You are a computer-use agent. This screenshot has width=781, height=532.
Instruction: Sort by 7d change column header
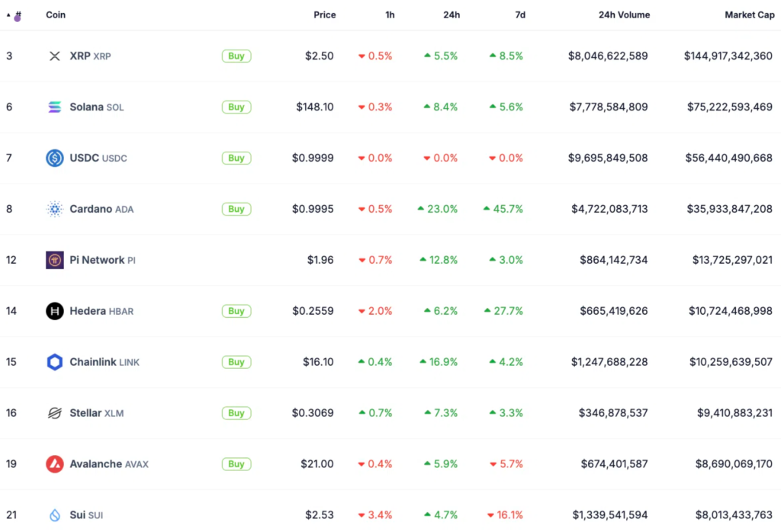(519, 15)
